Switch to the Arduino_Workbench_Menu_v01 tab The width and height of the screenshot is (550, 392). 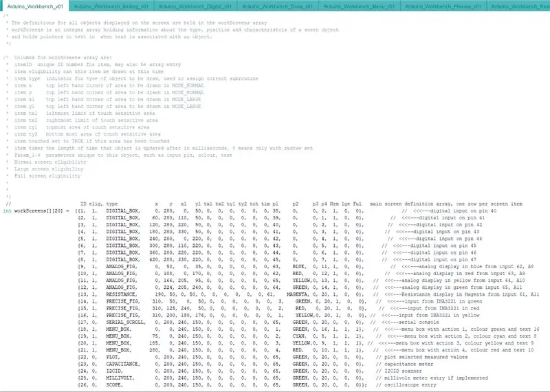tap(359, 6)
